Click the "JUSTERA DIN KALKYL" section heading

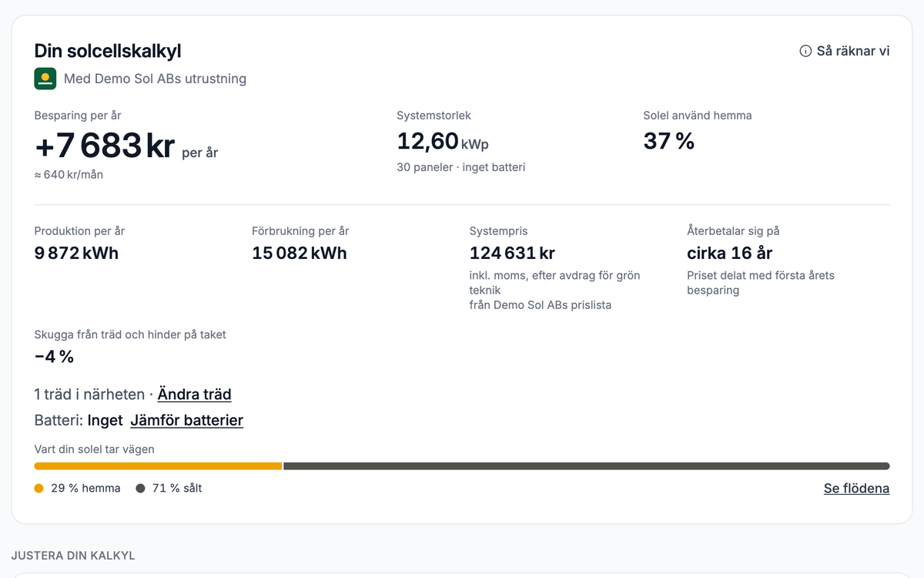73,556
